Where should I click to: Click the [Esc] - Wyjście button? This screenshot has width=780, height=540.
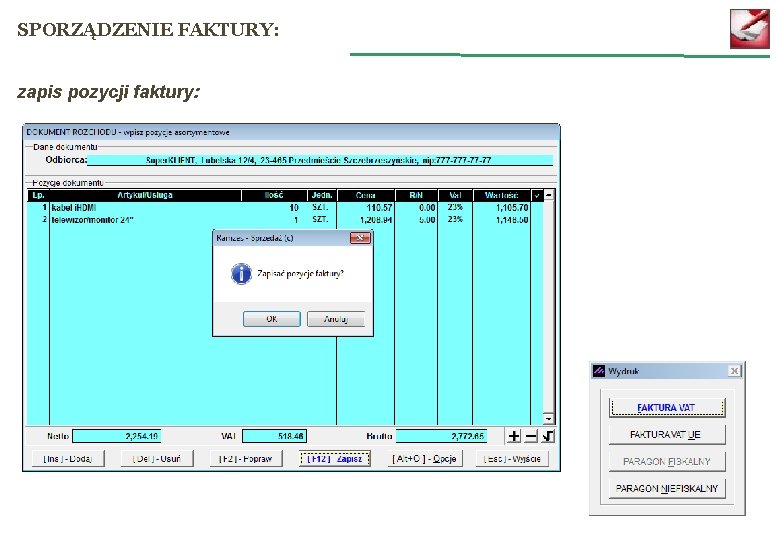pos(512,458)
